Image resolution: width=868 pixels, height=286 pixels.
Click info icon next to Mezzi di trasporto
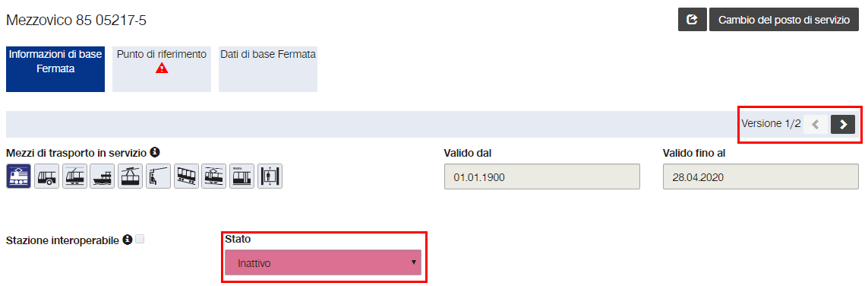point(156,151)
